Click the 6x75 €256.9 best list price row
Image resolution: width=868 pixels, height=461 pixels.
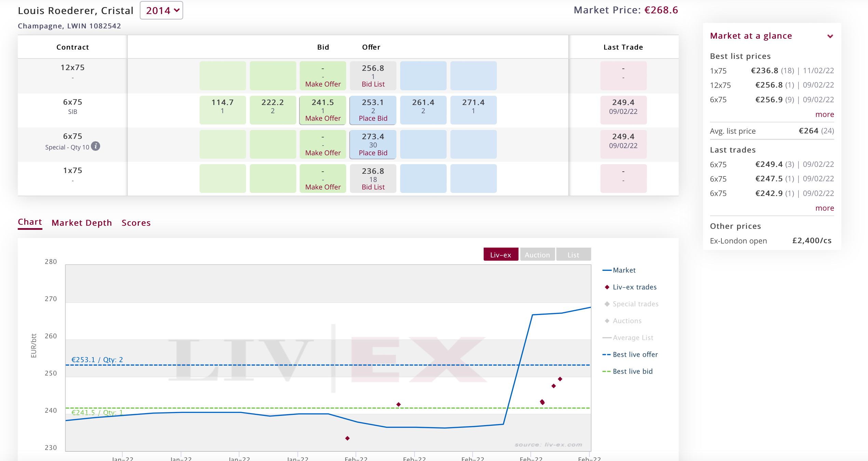pyautogui.click(x=772, y=100)
